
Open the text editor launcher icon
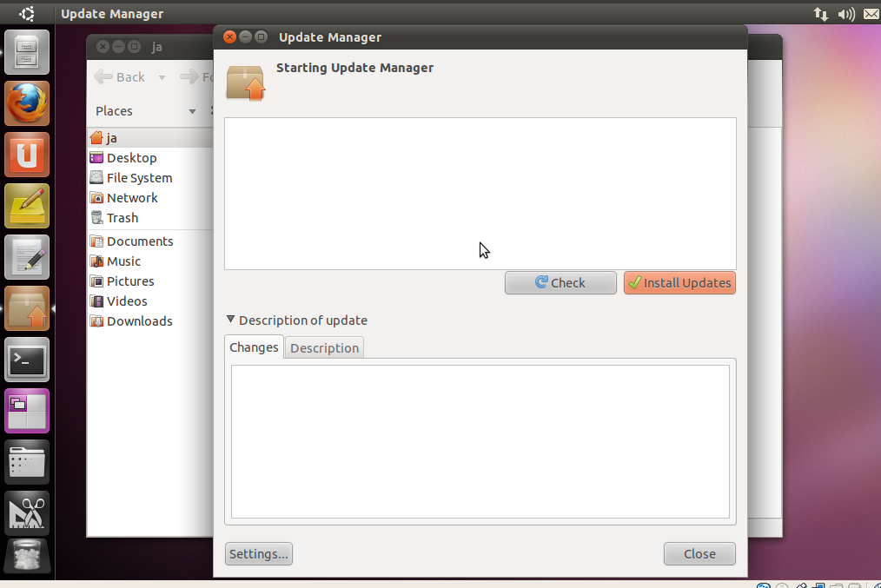(26, 257)
